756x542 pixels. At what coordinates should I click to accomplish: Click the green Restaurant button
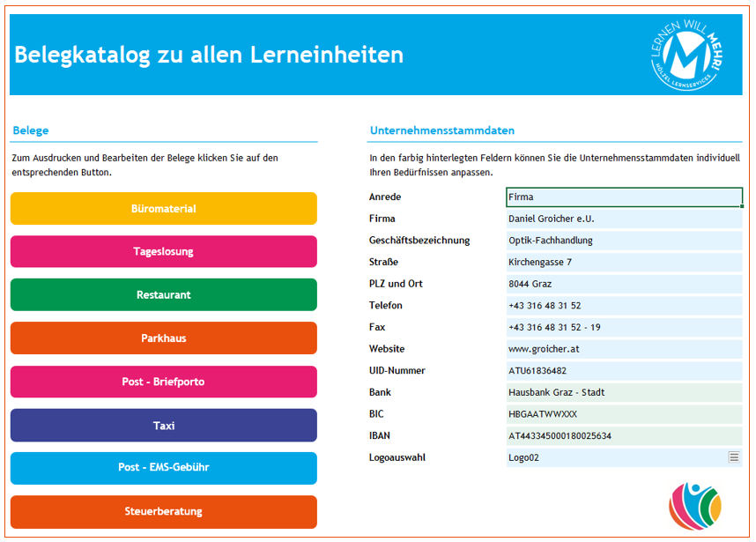[x=163, y=294]
